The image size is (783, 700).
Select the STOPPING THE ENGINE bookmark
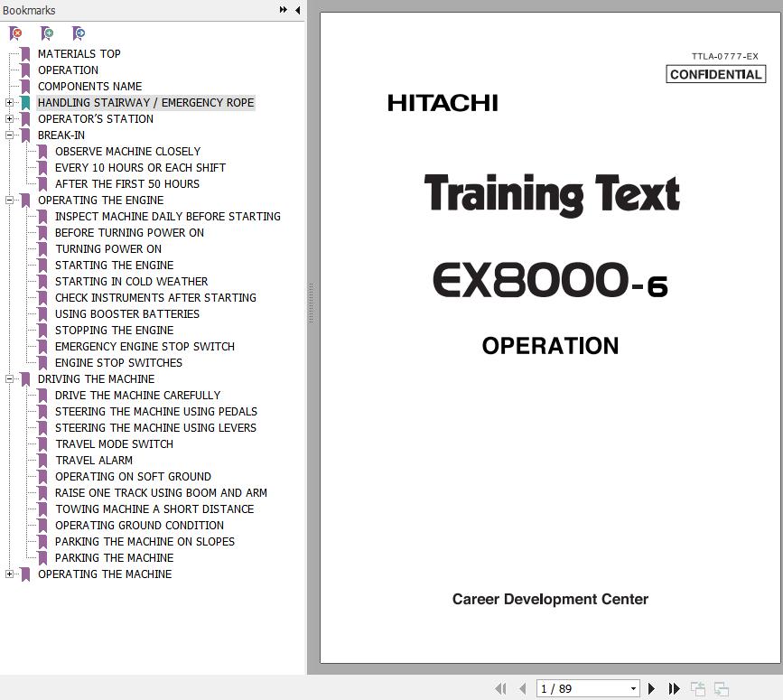tap(115, 331)
